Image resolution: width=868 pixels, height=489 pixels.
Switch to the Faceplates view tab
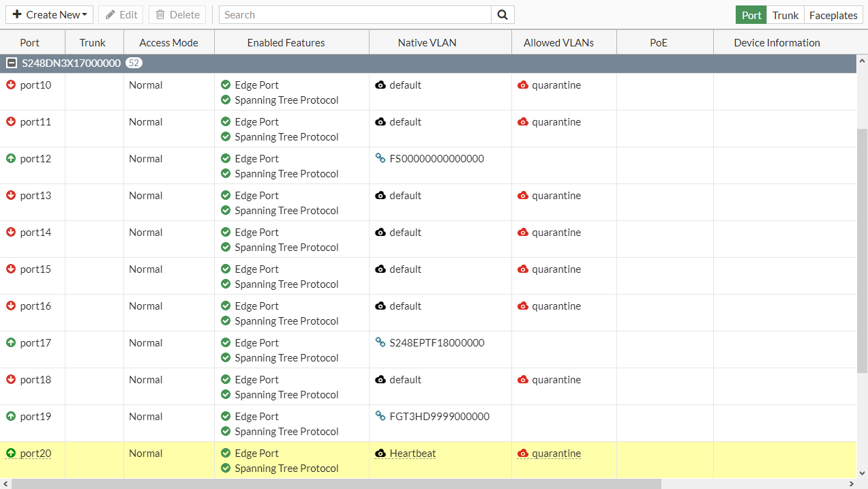tap(833, 15)
